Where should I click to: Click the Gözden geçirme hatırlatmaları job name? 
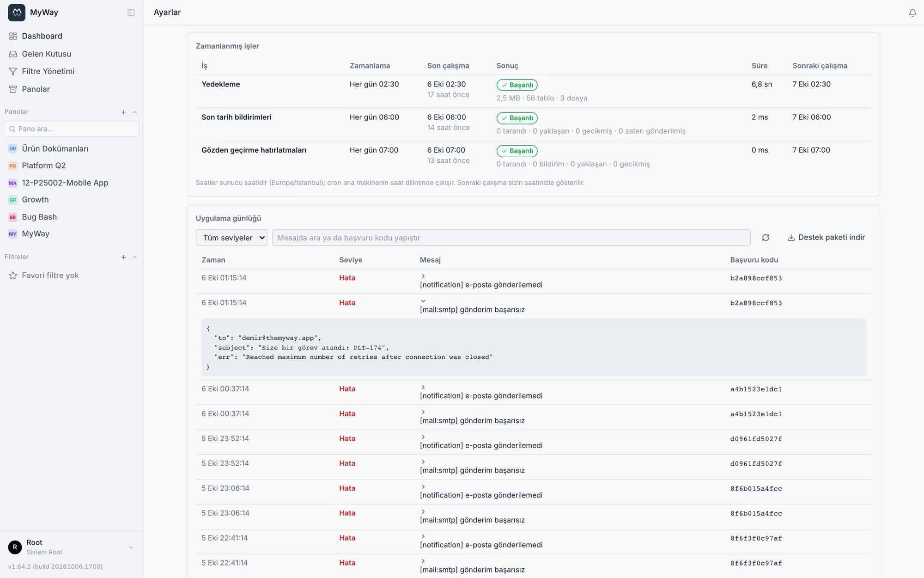[x=254, y=150]
